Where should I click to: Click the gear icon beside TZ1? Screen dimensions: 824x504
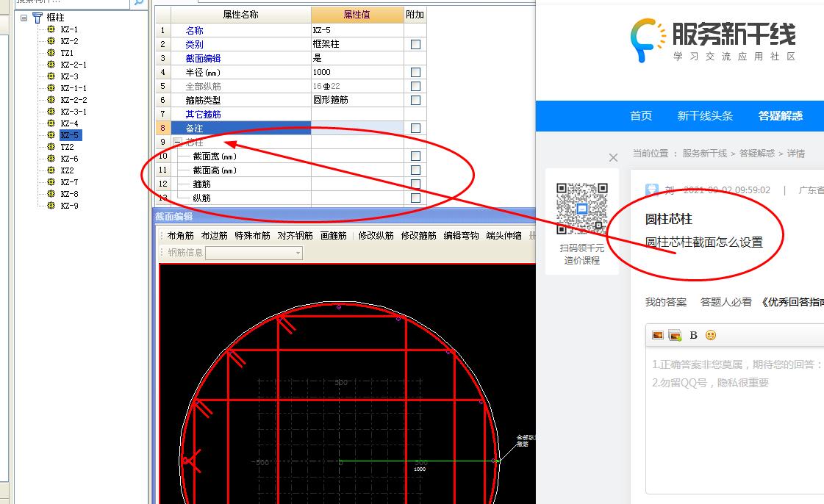click(51, 52)
